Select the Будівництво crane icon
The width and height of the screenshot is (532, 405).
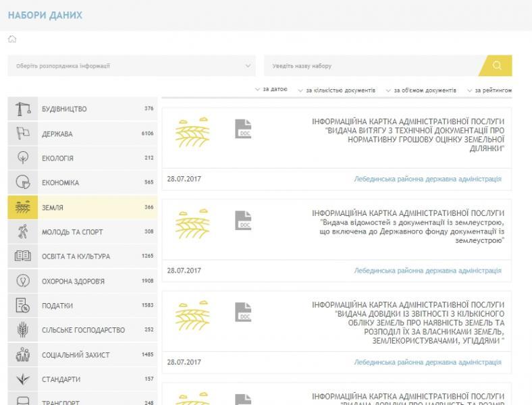pyautogui.click(x=23, y=109)
